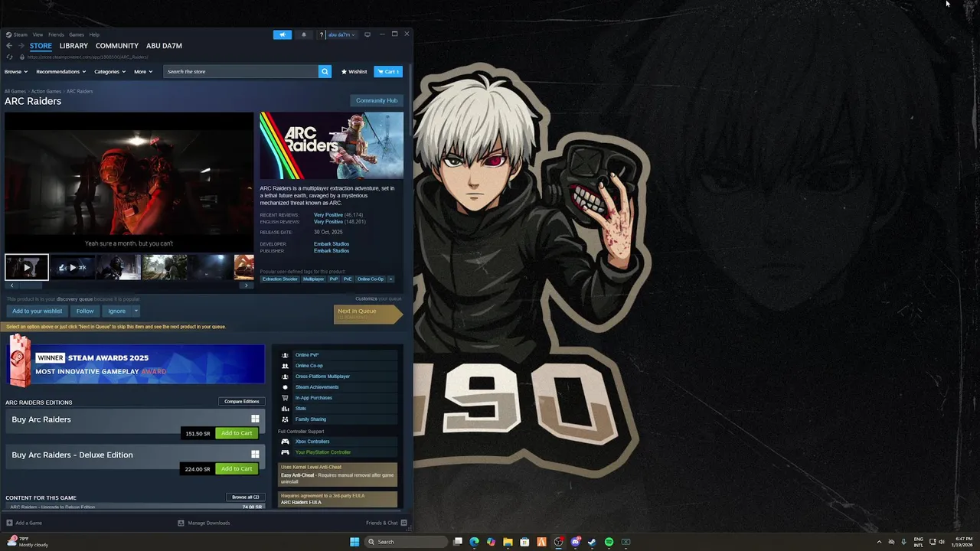Open the volume control in system tray
This screenshot has height=551, width=980.
pos(941,542)
